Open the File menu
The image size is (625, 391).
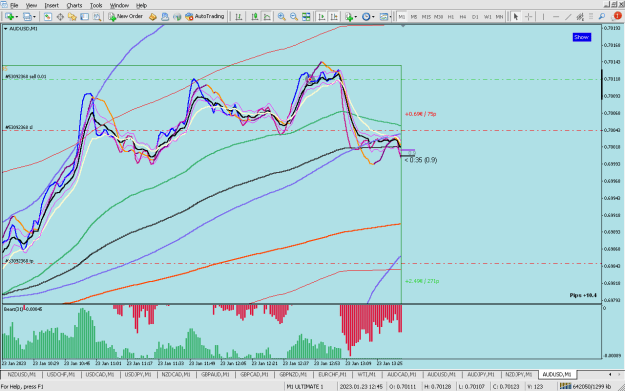pos(14,6)
